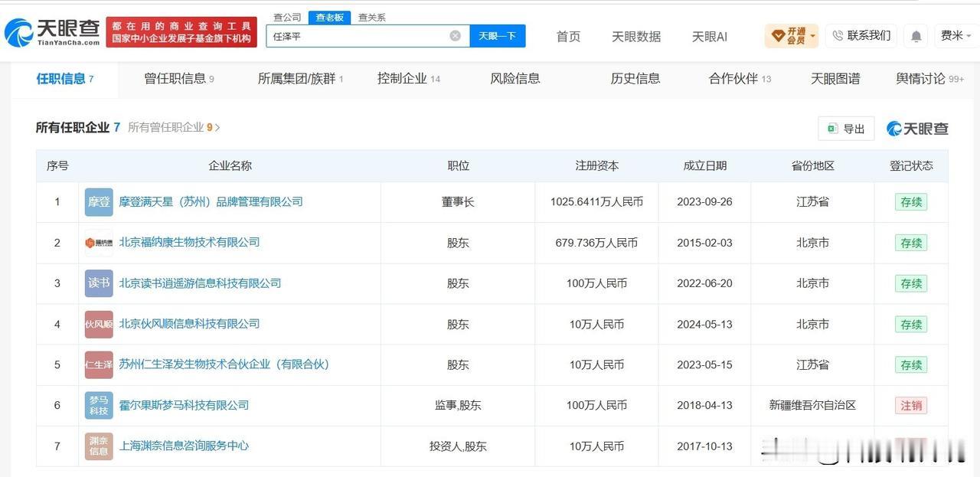980x477 pixels.
Task: Open 摩登满天星（苏州）品牌管理有限公司 link
Action: (x=211, y=202)
